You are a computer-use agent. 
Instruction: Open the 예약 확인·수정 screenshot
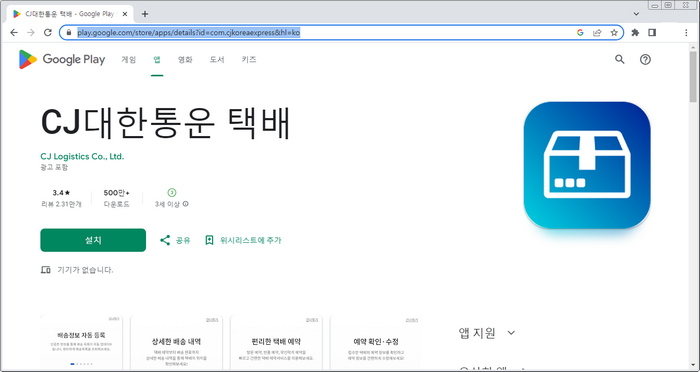(376, 343)
